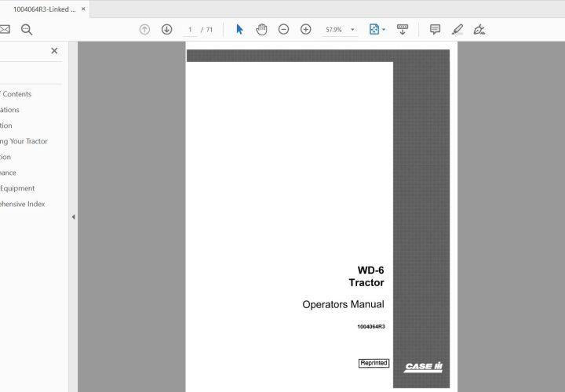Screen dimensions: 565x392
Task: Switch to the 1004064R3-Linked document tab
Action: (x=44, y=9)
